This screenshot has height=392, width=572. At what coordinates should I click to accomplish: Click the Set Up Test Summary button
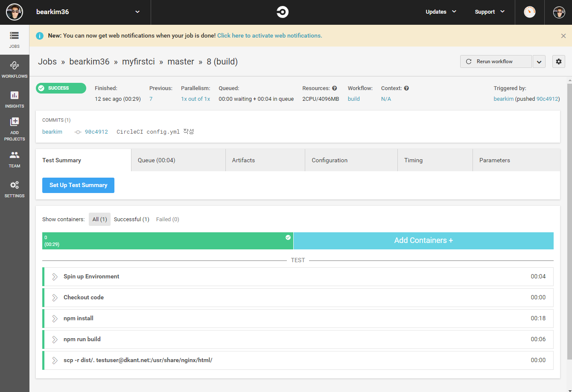coord(78,185)
